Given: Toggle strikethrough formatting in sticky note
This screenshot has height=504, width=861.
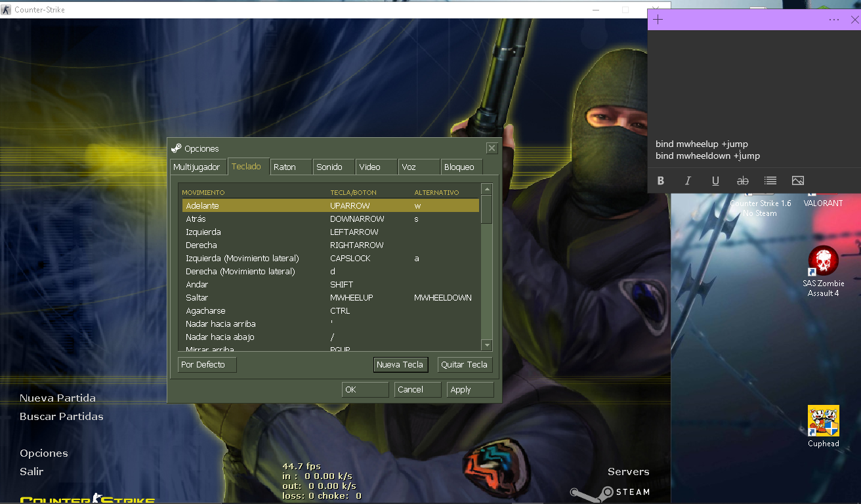Looking at the screenshot, I should (743, 180).
